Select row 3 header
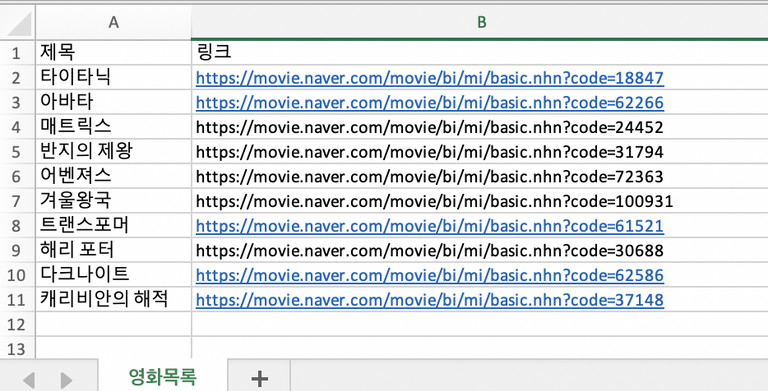Image resolution: width=768 pixels, height=391 pixels. tap(17, 102)
